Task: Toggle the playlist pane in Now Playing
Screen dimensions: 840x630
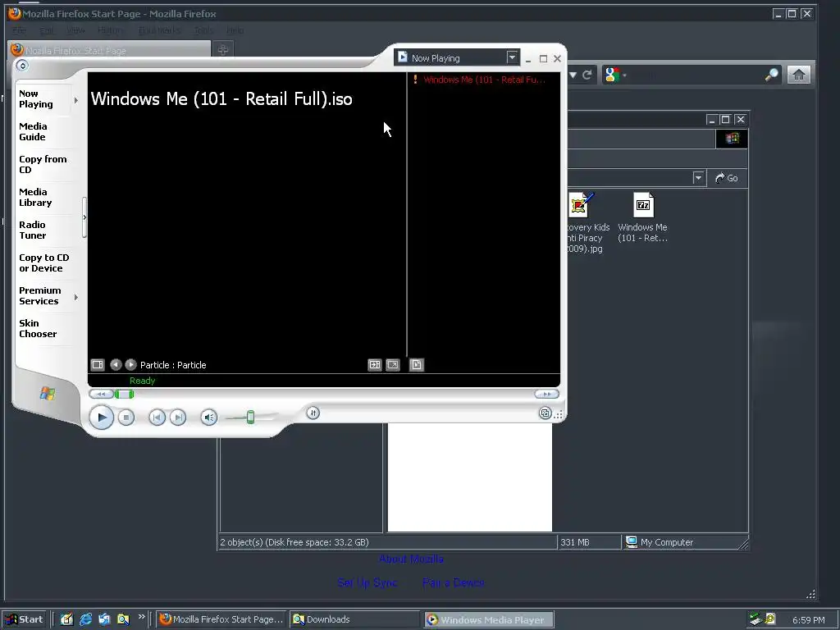Action: [416, 365]
